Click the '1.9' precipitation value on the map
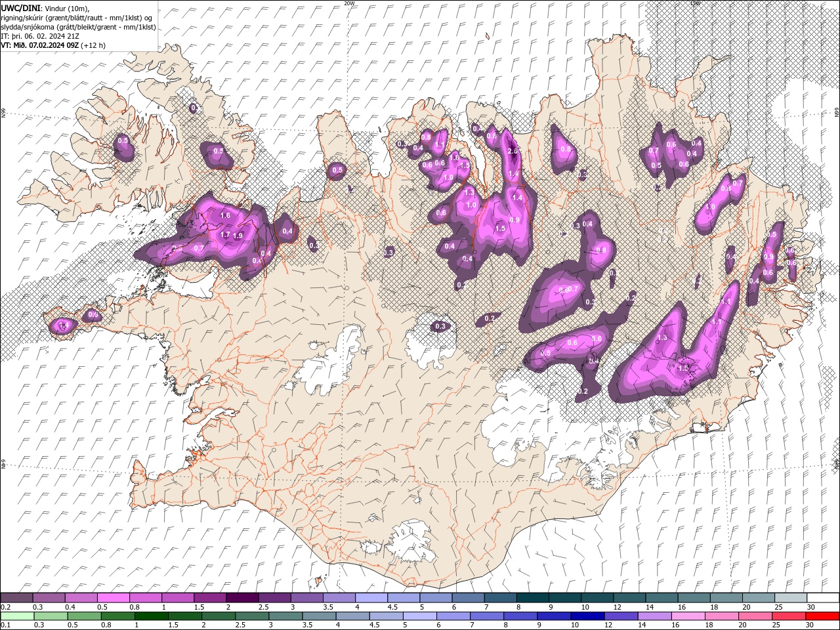 pos(238,236)
